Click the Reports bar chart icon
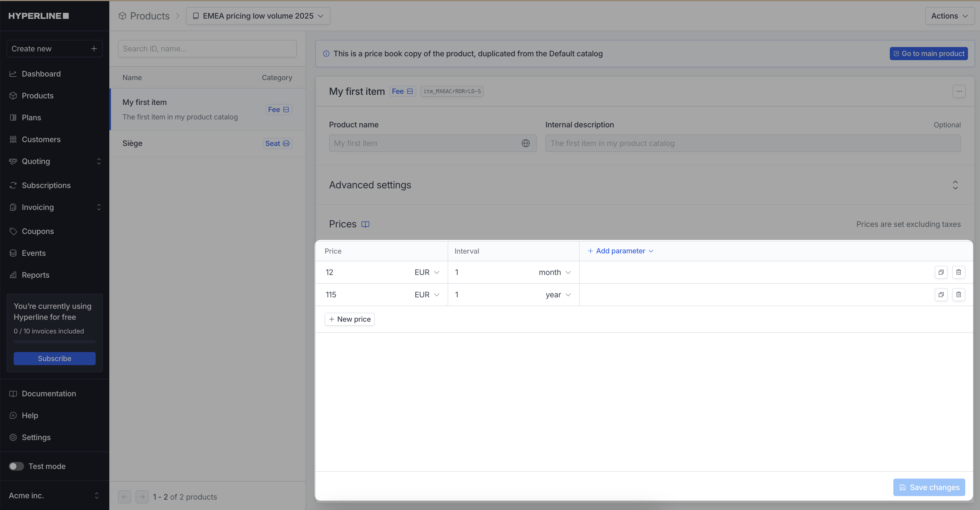 (13, 275)
